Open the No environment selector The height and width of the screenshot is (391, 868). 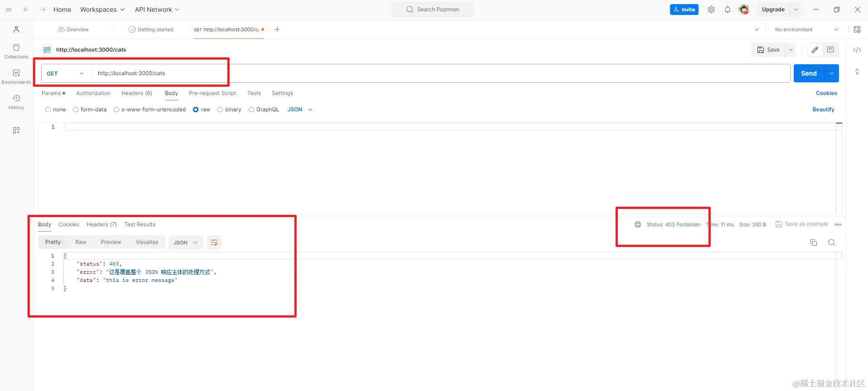tap(806, 29)
